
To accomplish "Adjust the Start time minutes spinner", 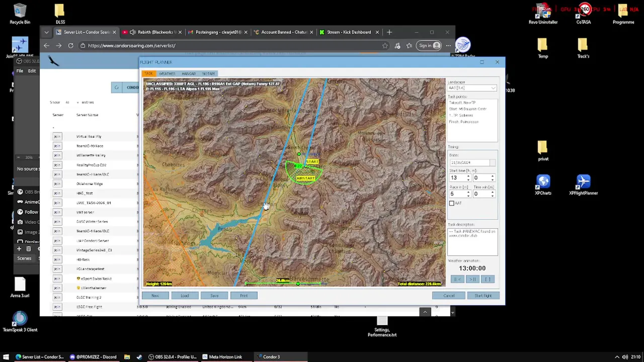I will tap(492, 178).
